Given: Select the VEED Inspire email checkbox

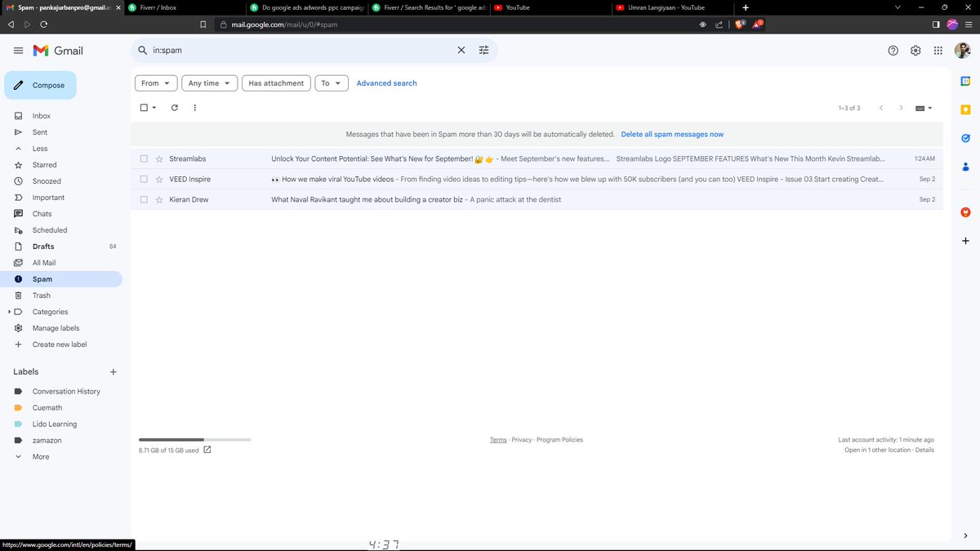Looking at the screenshot, I should [144, 179].
